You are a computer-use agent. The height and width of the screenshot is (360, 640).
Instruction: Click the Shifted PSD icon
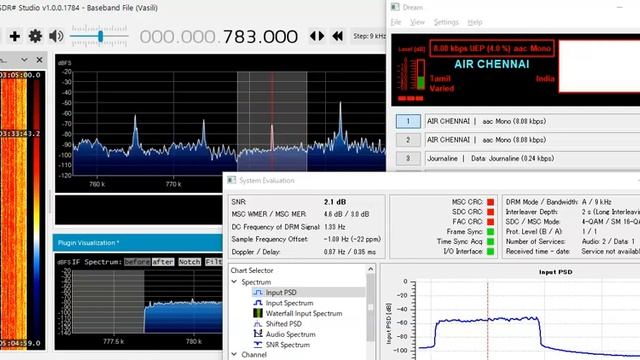pyautogui.click(x=258, y=324)
